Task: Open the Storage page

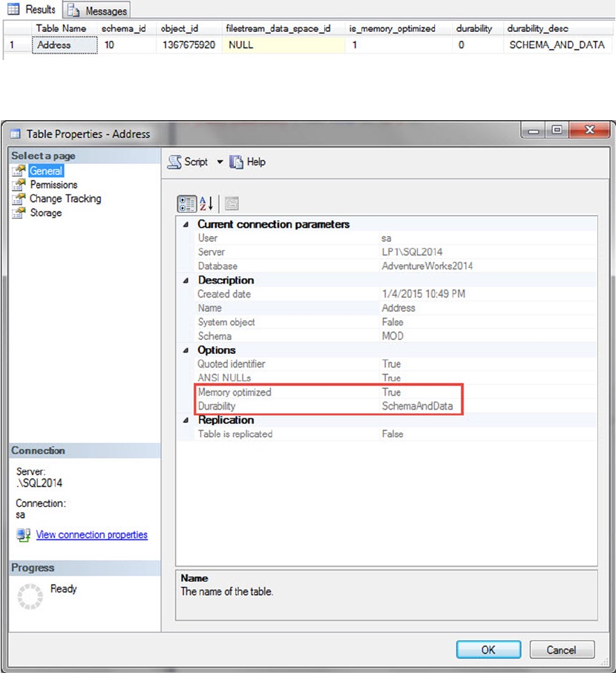Action: pyautogui.click(x=46, y=213)
